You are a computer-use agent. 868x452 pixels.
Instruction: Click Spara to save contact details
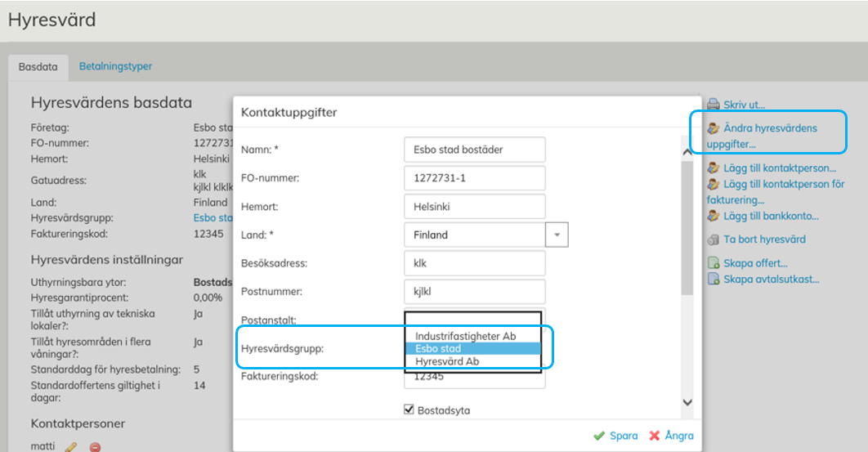[x=615, y=436]
